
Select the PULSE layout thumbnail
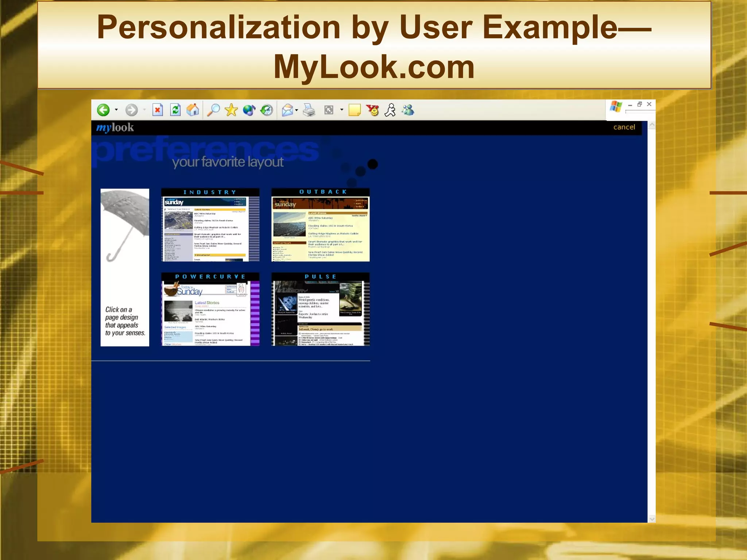(321, 309)
